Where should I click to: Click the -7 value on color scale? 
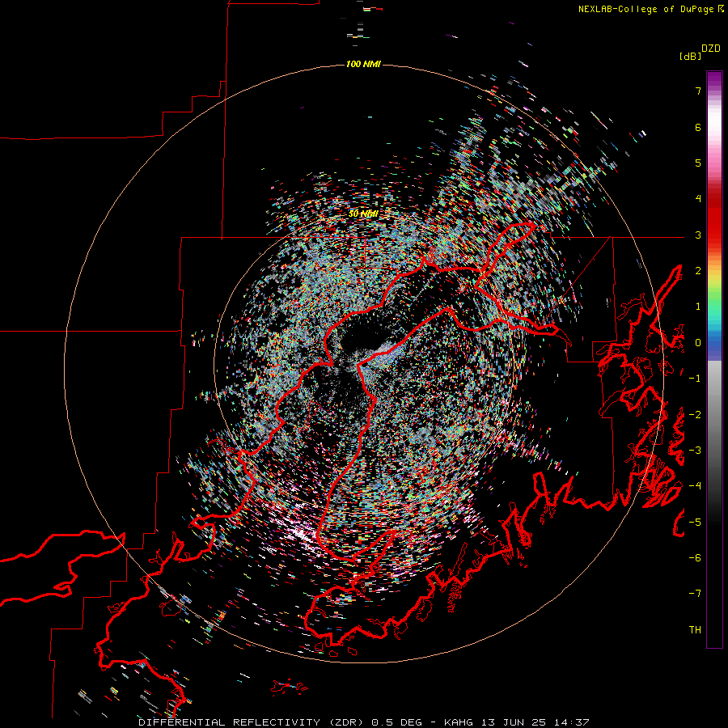[695, 594]
